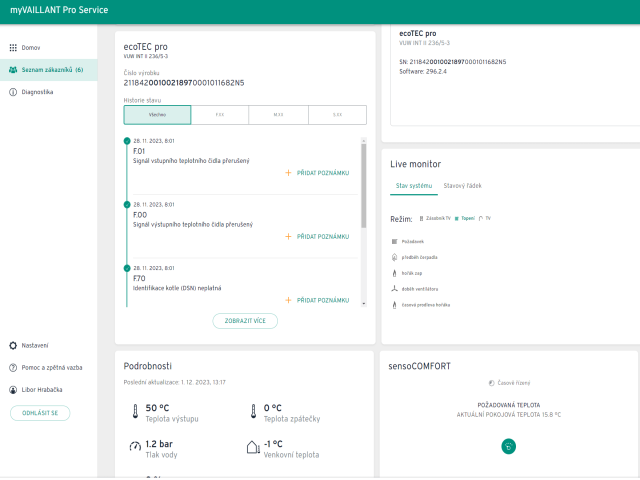This screenshot has height=480, width=640.
Task: Open Seznam zákazníků (6) in the sidebar
Action: click(x=49, y=70)
